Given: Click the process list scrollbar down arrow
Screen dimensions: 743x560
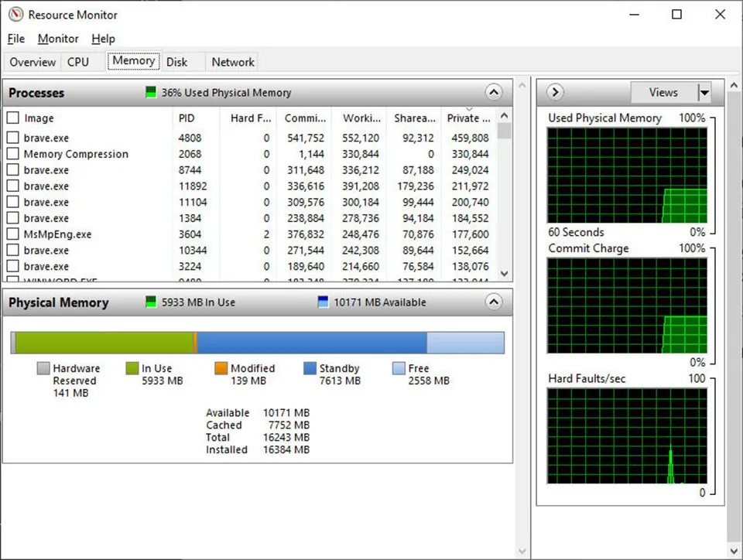Looking at the screenshot, I should point(504,273).
